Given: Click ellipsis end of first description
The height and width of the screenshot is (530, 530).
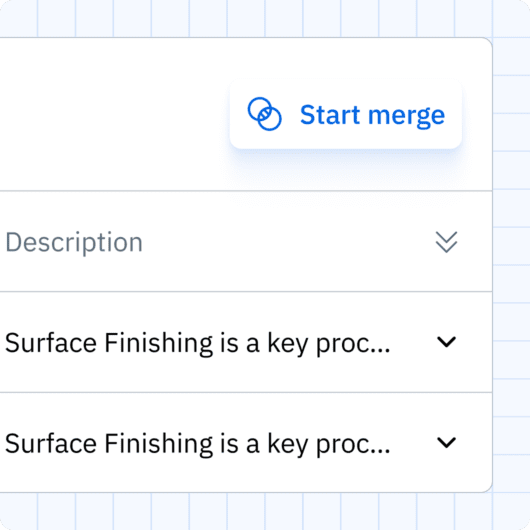Looking at the screenshot, I should coord(382,350).
